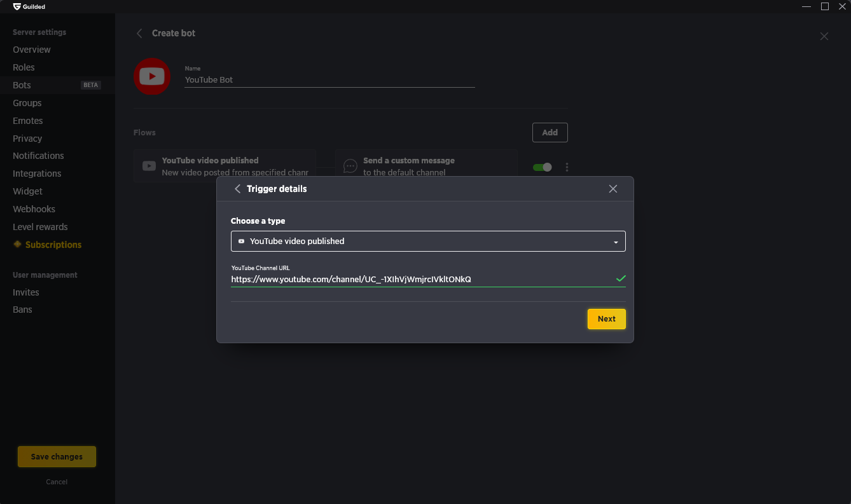Open Webhooks settings
The image size is (851, 504).
coord(34,209)
